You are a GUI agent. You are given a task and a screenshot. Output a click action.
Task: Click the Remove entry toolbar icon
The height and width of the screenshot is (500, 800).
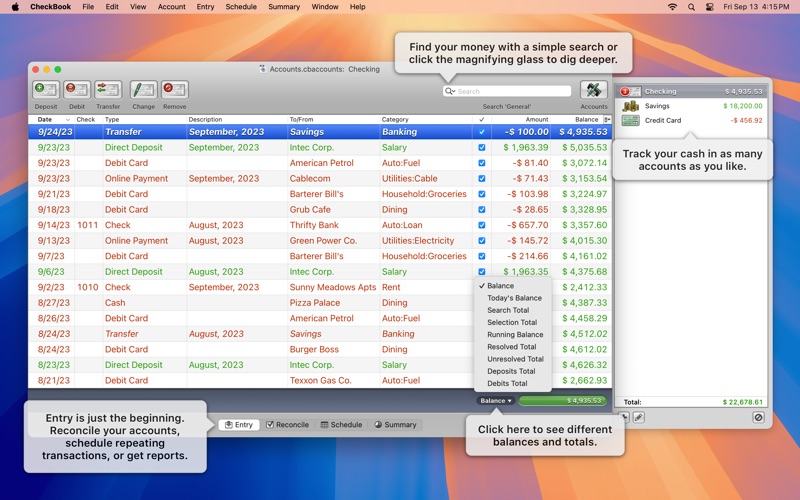(174, 90)
